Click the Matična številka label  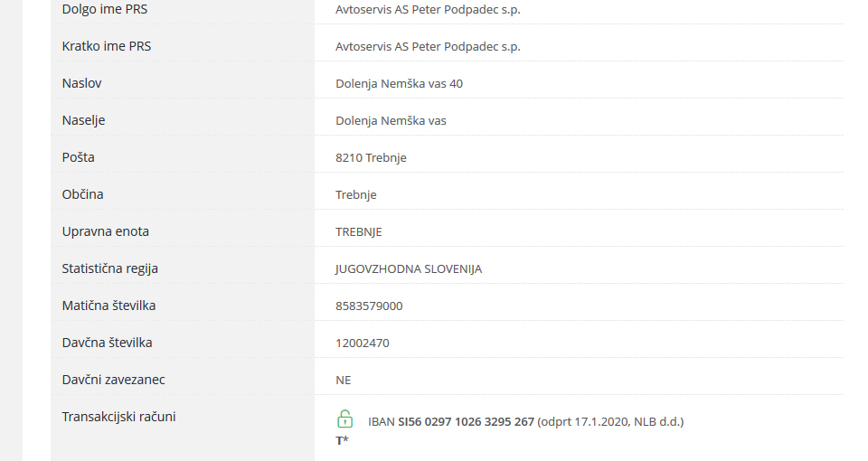coord(108,306)
